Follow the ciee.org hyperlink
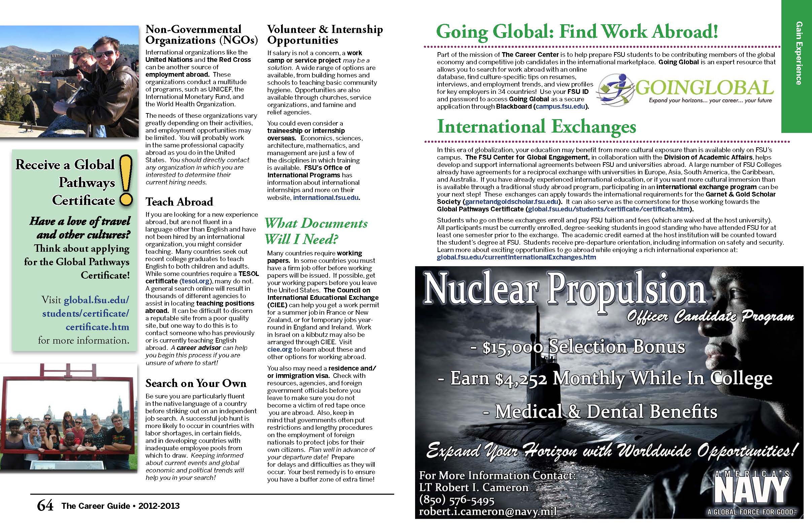Screen dimensions: 812x527 point(279,349)
